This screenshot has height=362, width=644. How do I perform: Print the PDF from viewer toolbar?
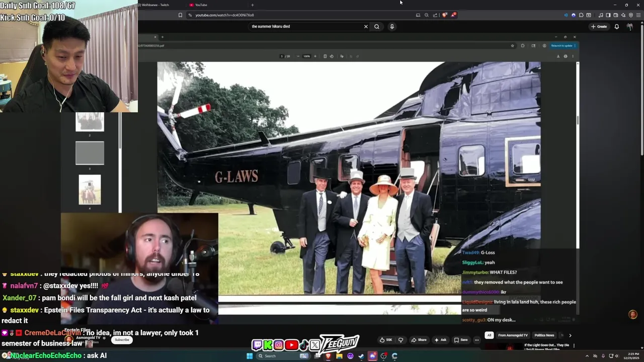[x=566, y=56]
